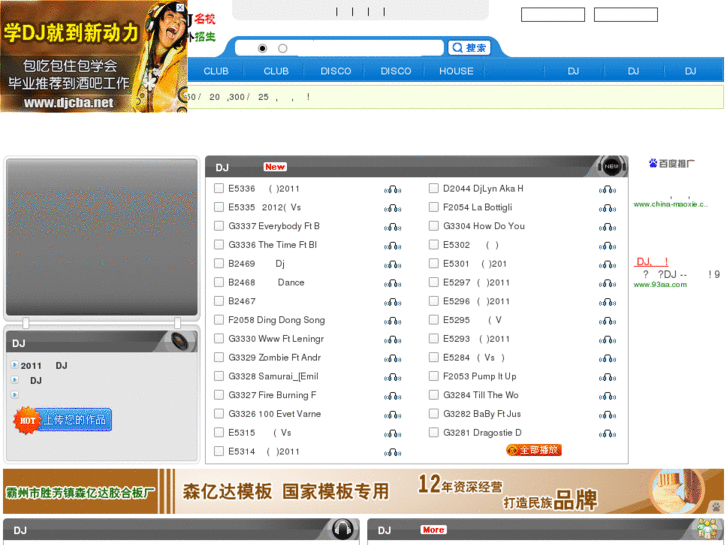Headphone icon for G3330 Www Ft Leningr
Image resolution: width=727 pixels, height=545 pixels.
tap(392, 340)
